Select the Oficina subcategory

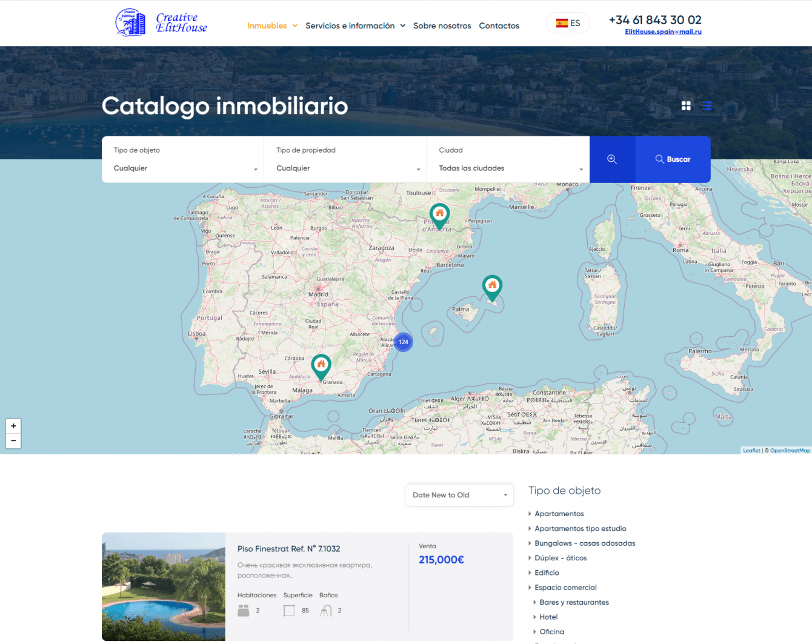coord(551,632)
